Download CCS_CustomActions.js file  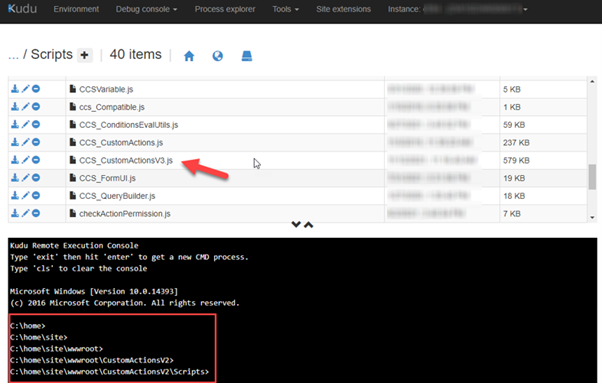click(15, 142)
